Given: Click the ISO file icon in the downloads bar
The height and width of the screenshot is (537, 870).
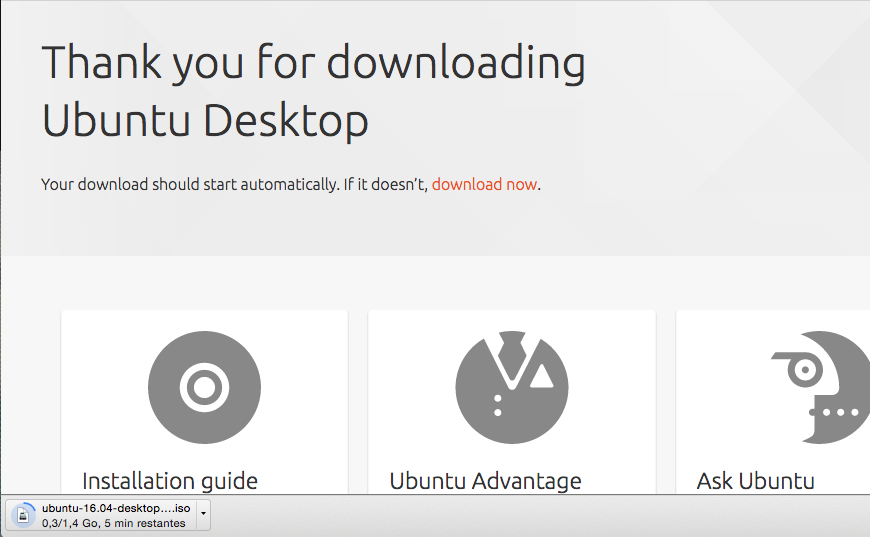Looking at the screenshot, I should (23, 515).
